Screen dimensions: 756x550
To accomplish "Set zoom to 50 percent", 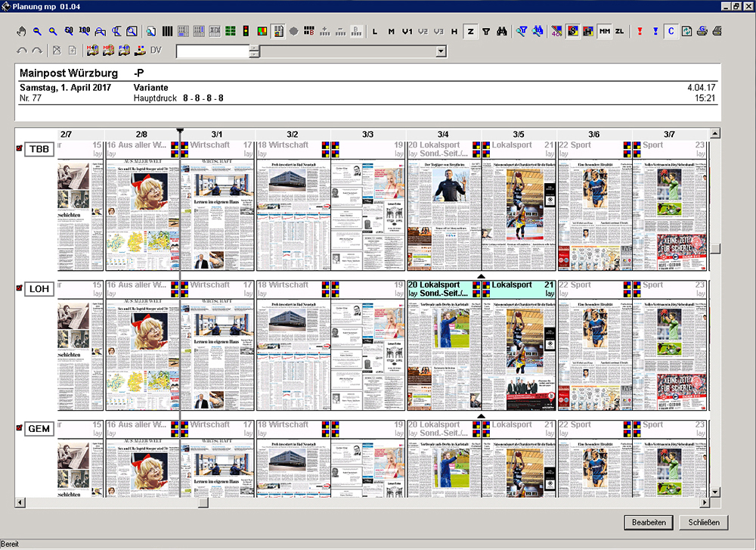I will (x=69, y=31).
